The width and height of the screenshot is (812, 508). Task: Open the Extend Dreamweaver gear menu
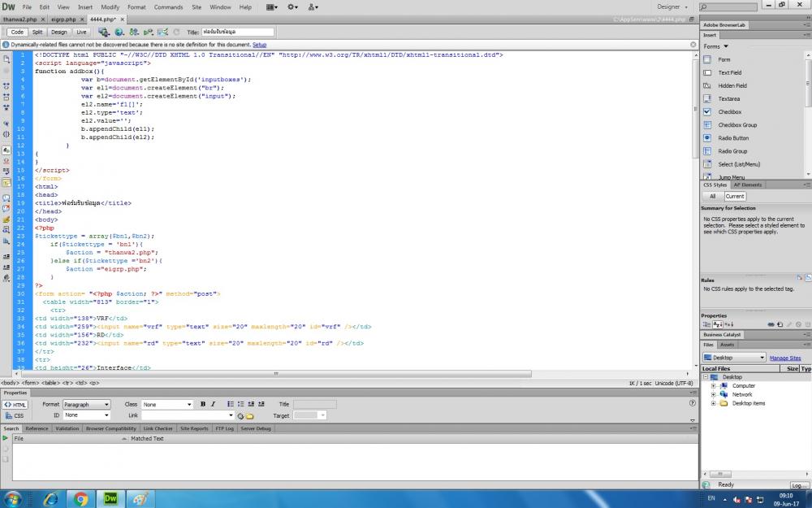pyautogui.click(x=292, y=7)
